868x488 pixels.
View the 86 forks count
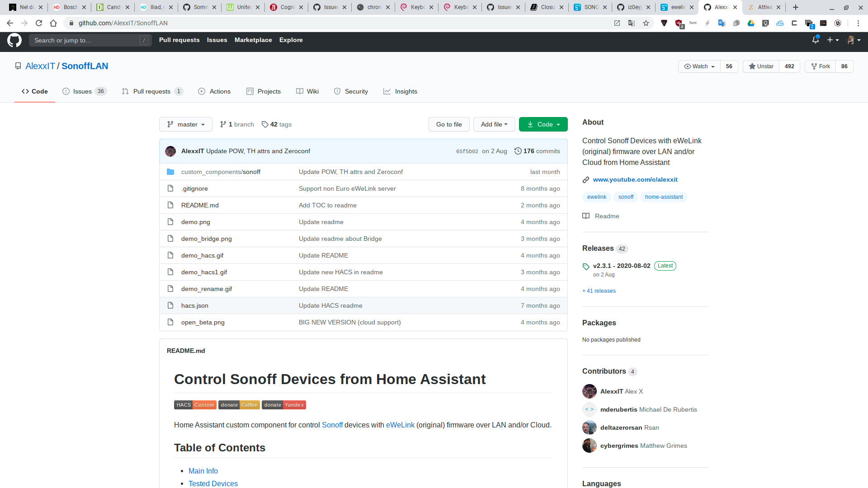(x=844, y=66)
